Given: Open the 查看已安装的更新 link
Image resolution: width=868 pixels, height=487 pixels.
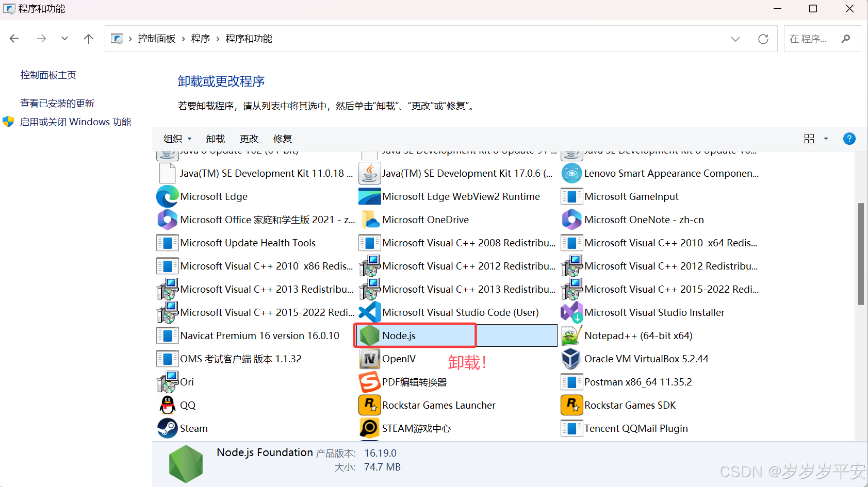Looking at the screenshot, I should coord(57,103).
